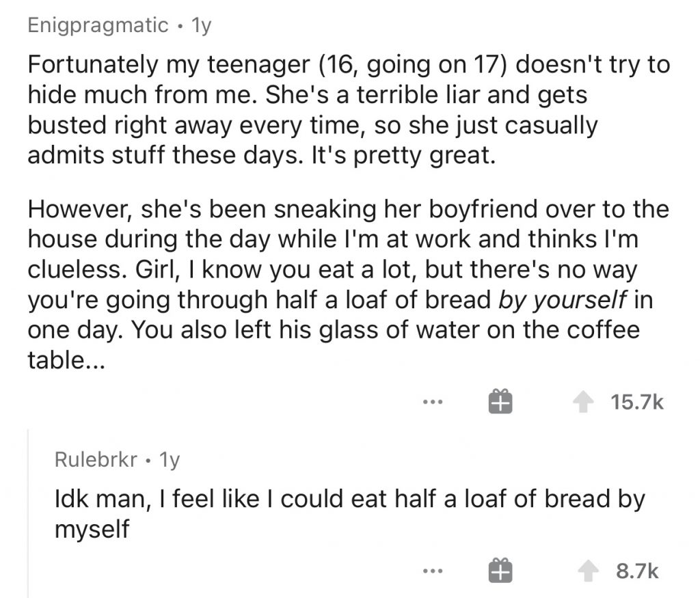Click the "table..." text ending the comment
Viewport: 700px width, 598px height.
click(66, 359)
